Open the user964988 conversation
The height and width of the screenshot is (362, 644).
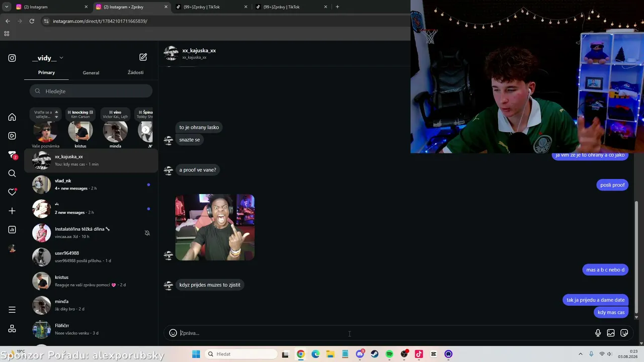(91, 257)
